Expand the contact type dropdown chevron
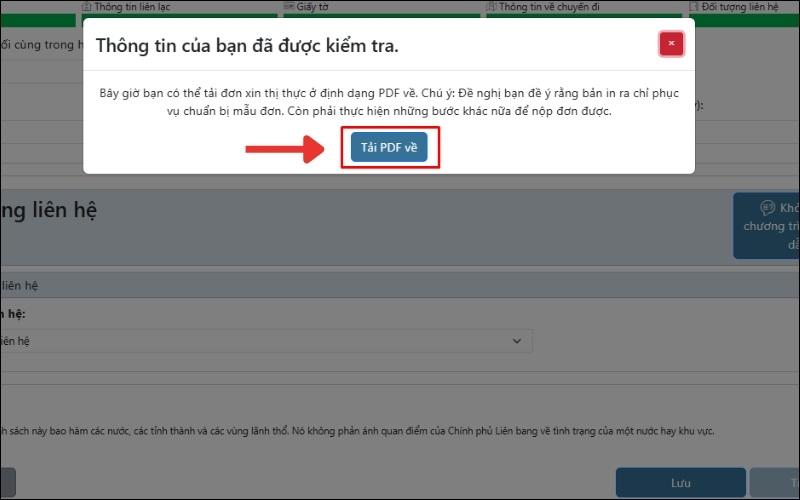800x500 pixels. click(x=517, y=341)
